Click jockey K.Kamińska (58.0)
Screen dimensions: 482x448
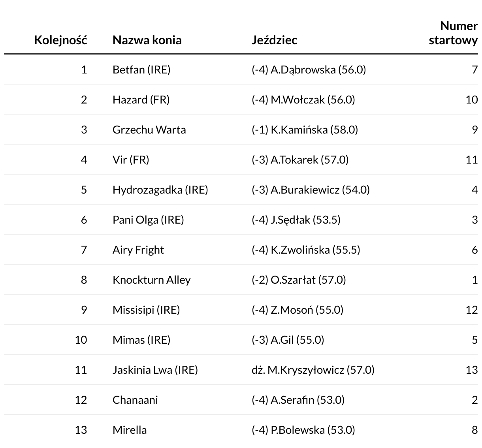(305, 130)
